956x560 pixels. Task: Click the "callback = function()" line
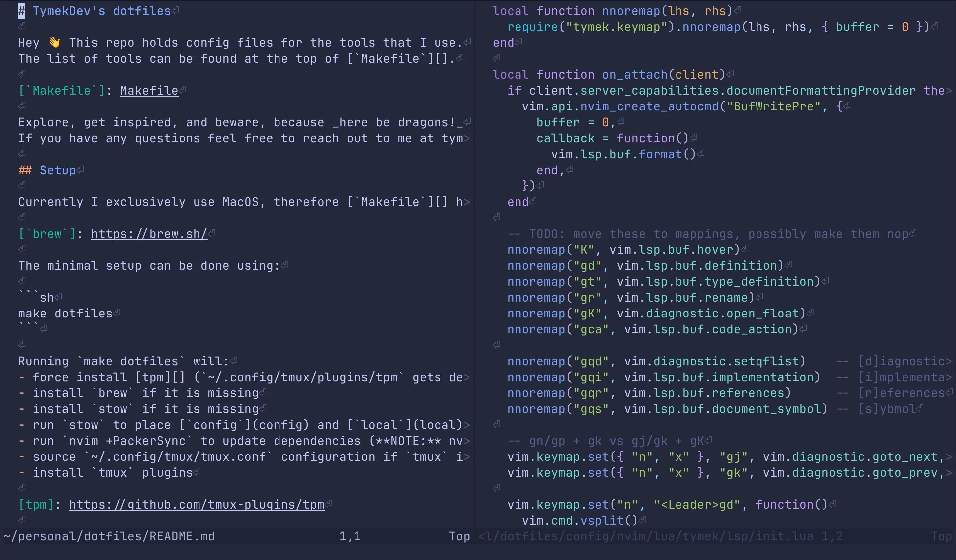612,138
